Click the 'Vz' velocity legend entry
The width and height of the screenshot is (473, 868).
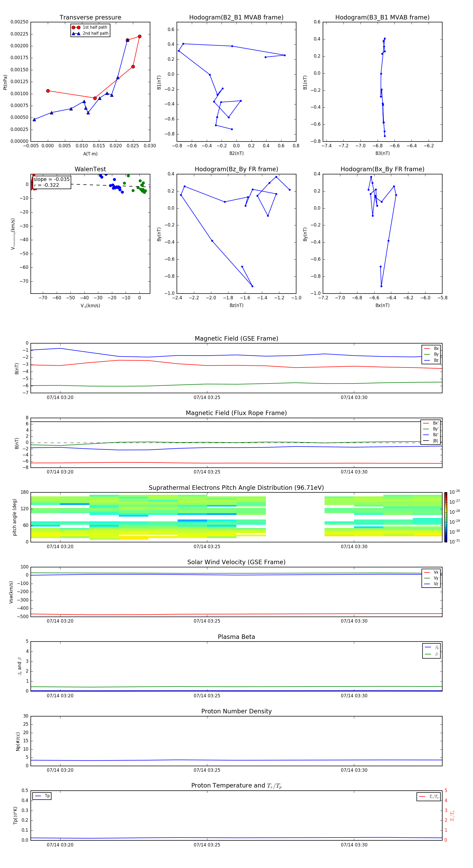[431, 584]
